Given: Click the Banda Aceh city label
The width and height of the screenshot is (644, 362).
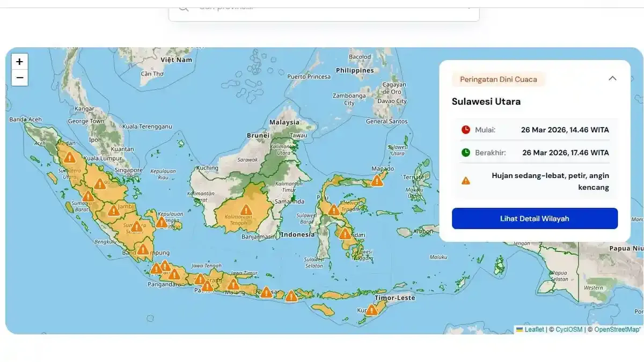Looking at the screenshot, I should (x=25, y=119).
